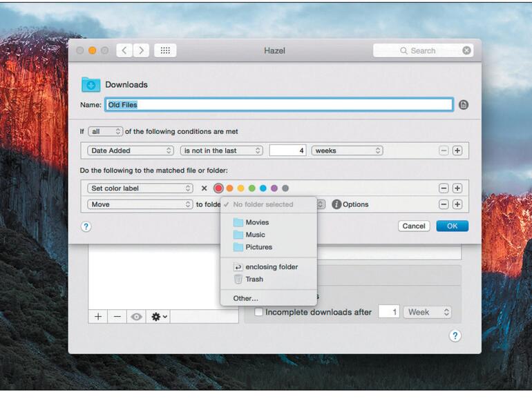
Task: Select enclosing folder in the menu
Action: (x=269, y=266)
